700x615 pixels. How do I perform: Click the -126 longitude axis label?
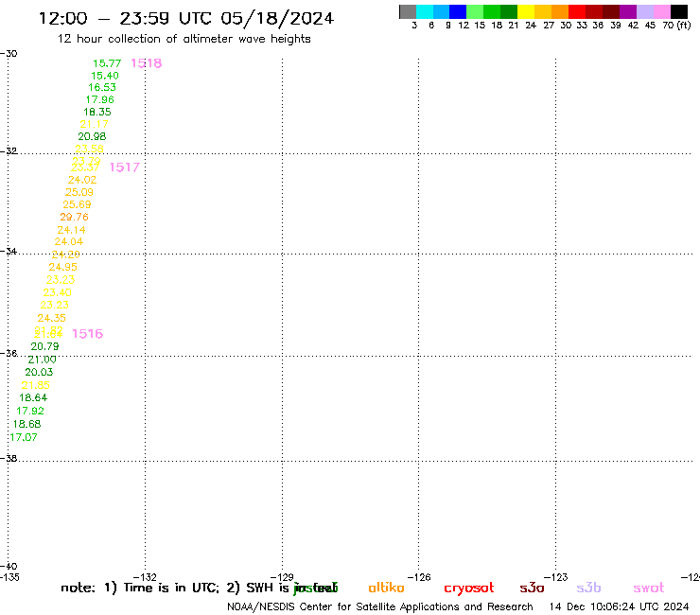tap(419, 577)
